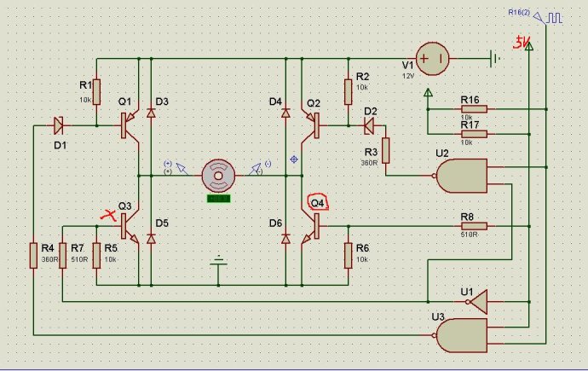This screenshot has height=371, width=588.
Task: Select the DC motor component symbol
Action: click(219, 176)
